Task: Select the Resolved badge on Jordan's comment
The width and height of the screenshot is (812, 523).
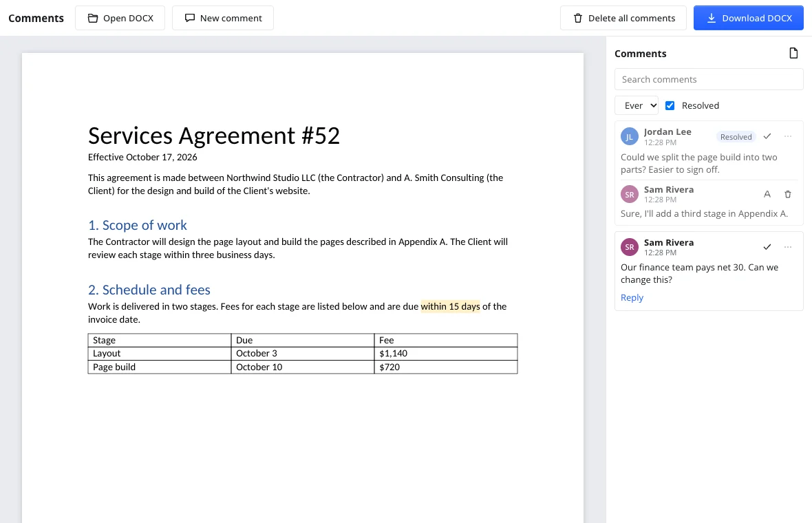Action: point(736,137)
